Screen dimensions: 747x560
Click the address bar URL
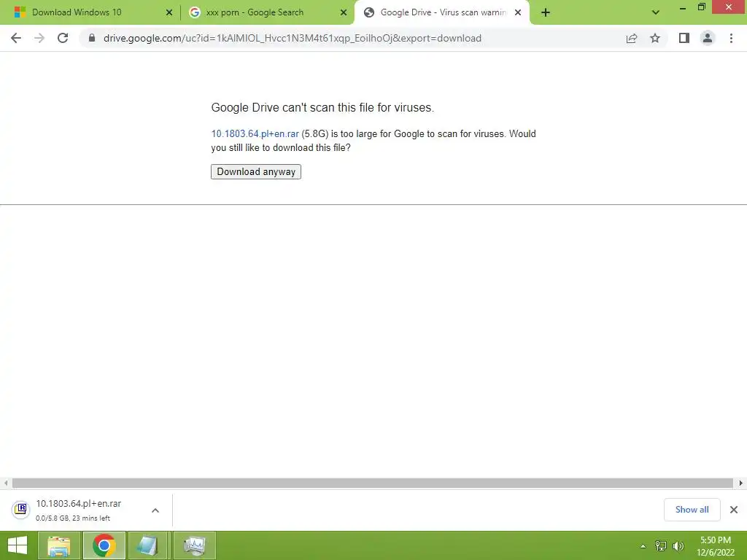point(292,38)
